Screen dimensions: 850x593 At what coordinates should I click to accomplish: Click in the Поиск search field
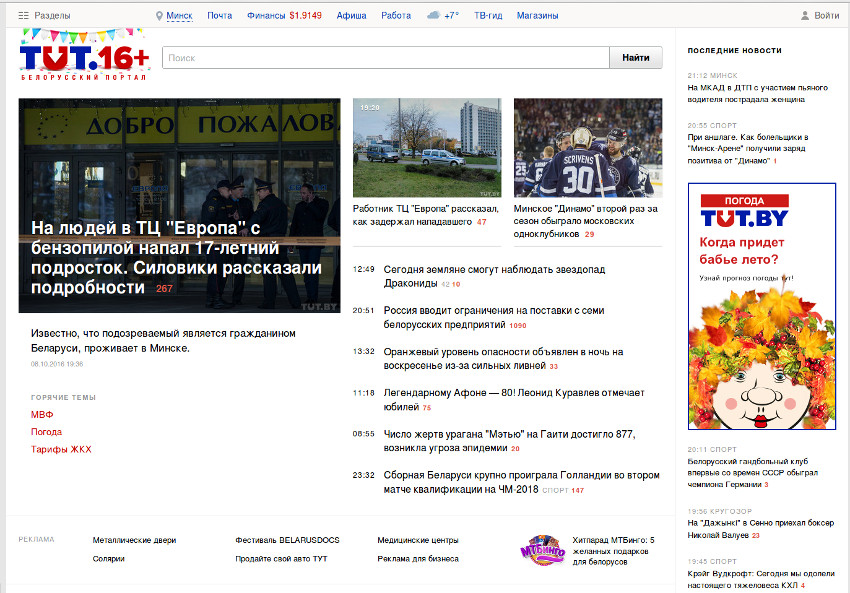pyautogui.click(x=385, y=58)
